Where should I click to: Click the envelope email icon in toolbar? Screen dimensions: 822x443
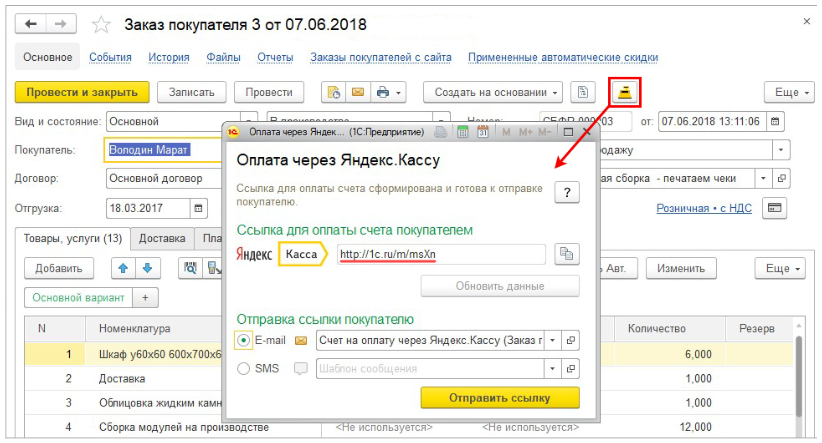pyautogui.click(x=358, y=93)
